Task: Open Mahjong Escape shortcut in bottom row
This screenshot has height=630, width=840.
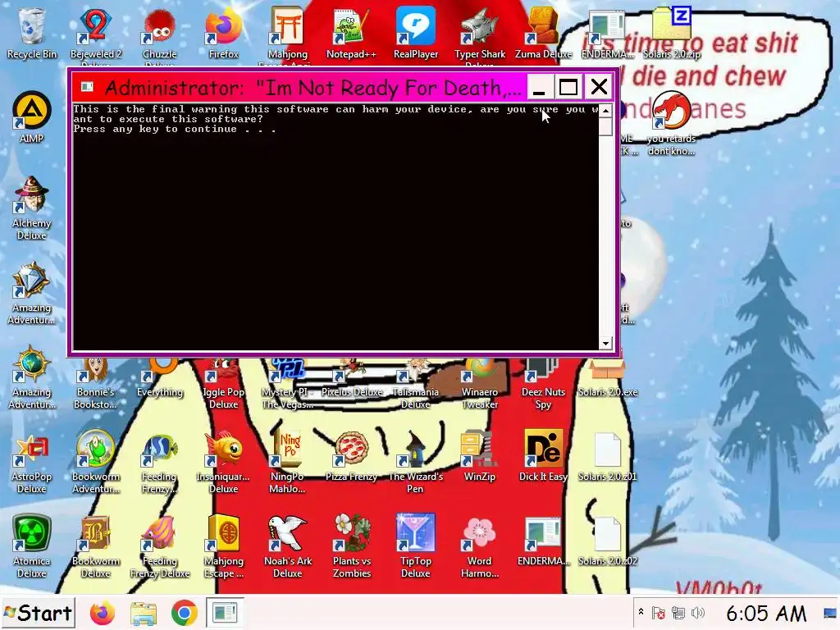Action: [223, 546]
